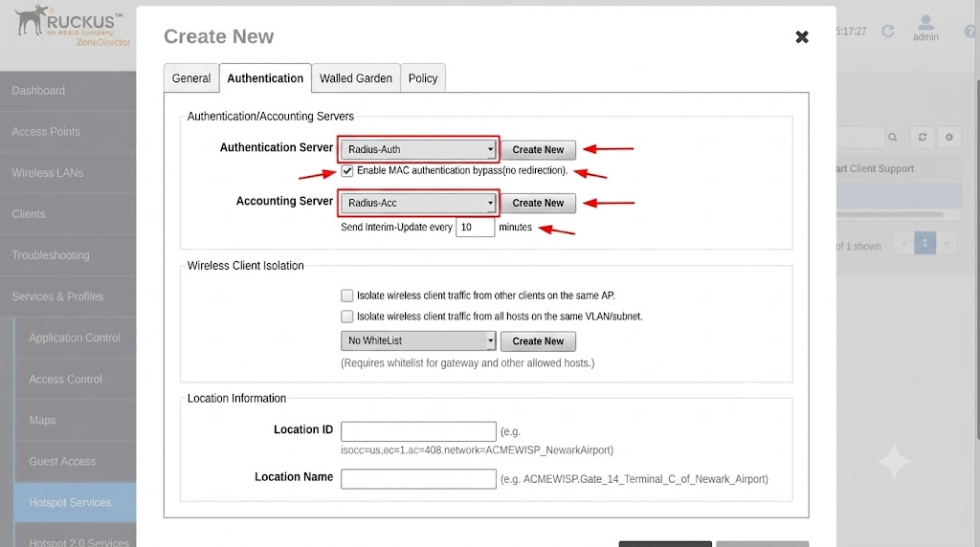Screen dimensions: 980x547
Task: Check isolate traffic on same VLAN/subnet
Action: click(346, 317)
